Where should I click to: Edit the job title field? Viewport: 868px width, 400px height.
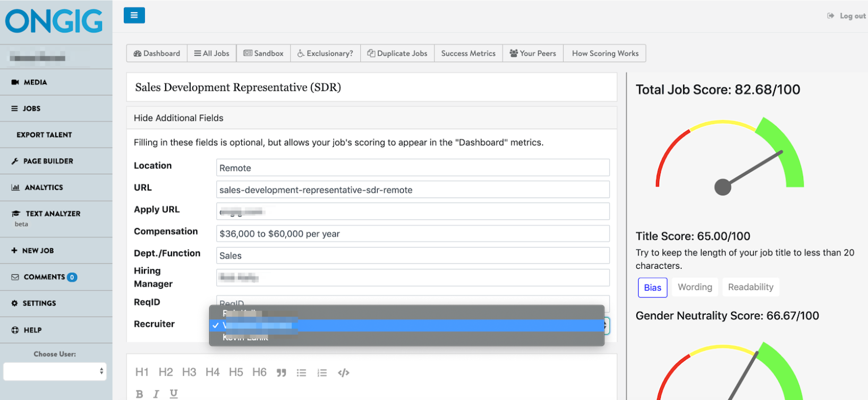click(x=372, y=87)
